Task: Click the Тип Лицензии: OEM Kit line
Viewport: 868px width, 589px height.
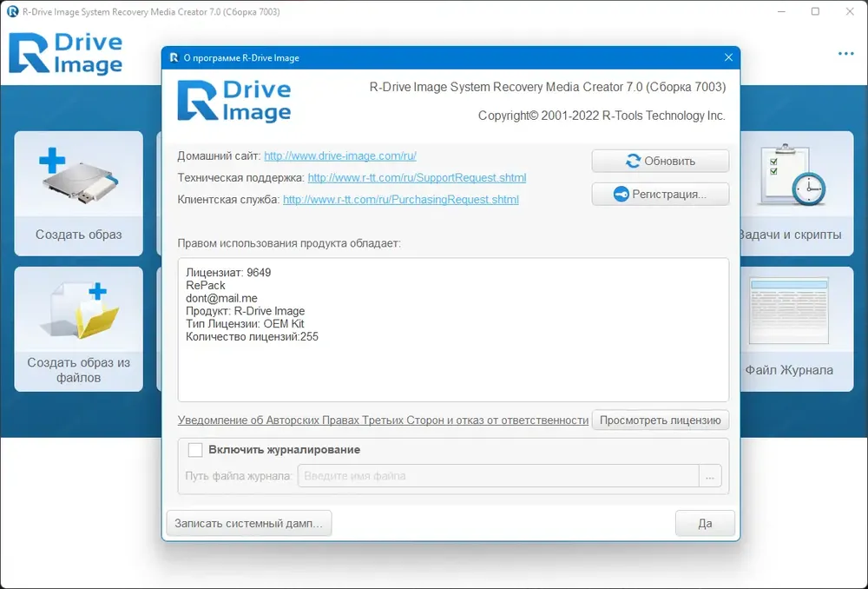Action: (x=245, y=323)
